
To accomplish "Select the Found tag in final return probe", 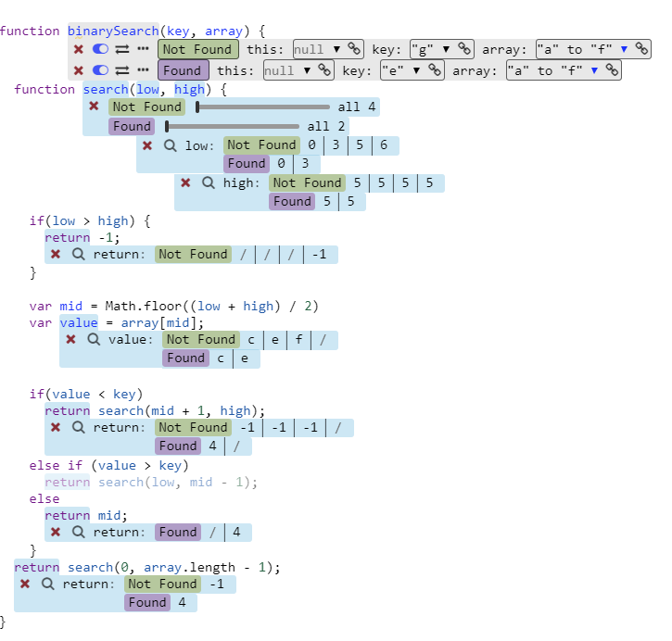I will (x=147, y=603).
